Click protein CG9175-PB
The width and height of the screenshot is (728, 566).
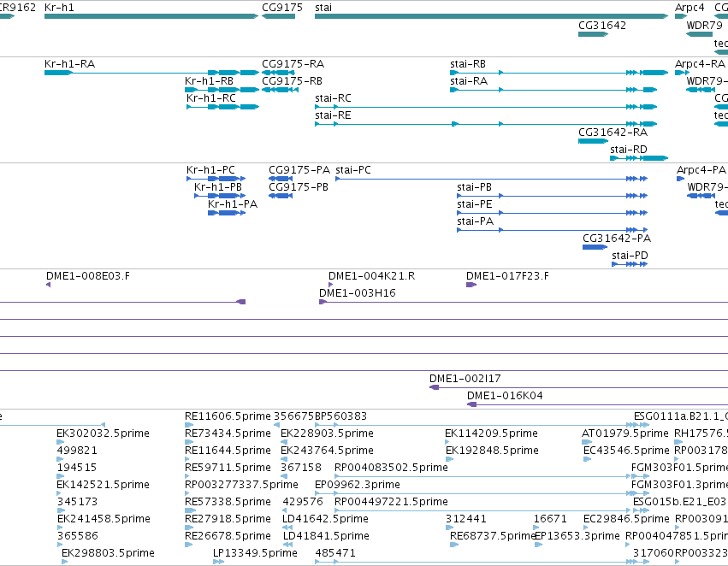pyautogui.click(x=281, y=196)
